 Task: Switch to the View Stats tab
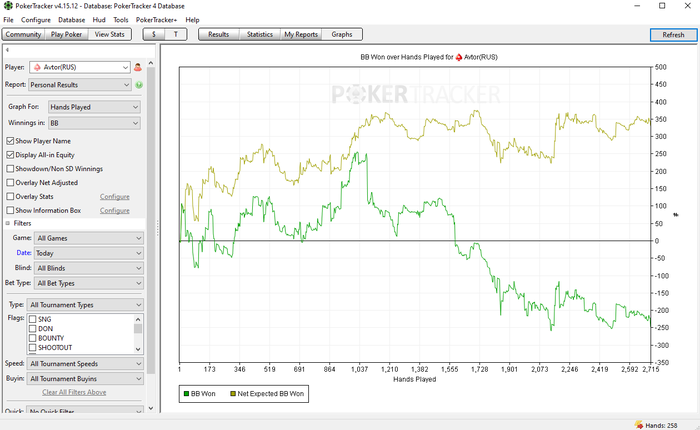pos(109,34)
